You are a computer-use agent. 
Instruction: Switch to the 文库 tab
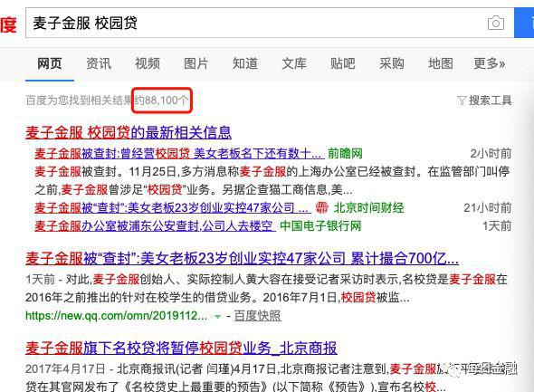294,63
